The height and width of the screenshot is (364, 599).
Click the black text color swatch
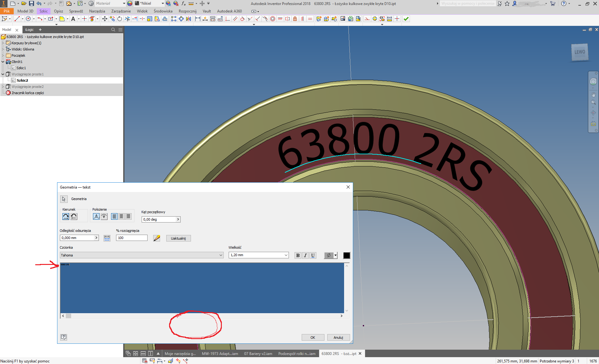347,256
